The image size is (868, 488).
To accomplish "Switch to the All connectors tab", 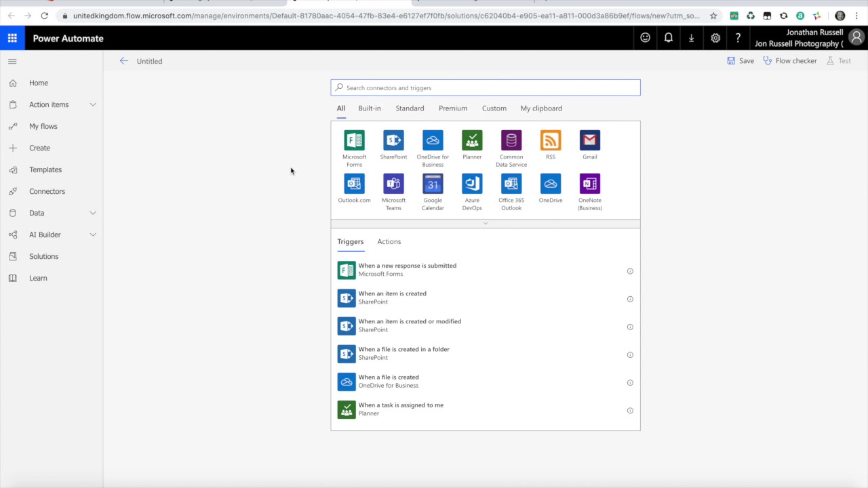I will [x=341, y=108].
